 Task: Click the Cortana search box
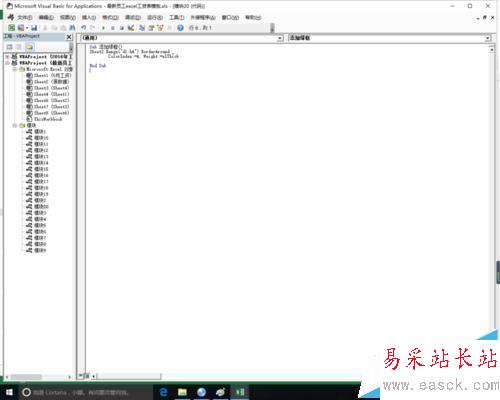85,392
